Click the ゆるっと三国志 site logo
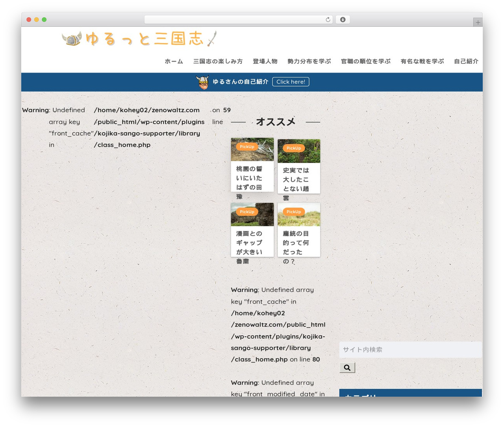This screenshot has height=427, width=504. tap(139, 39)
